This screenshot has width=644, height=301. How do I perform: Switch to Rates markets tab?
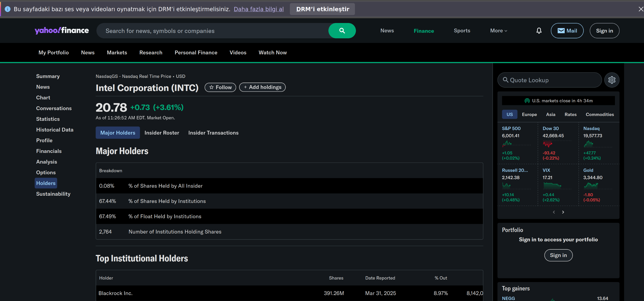(571, 114)
